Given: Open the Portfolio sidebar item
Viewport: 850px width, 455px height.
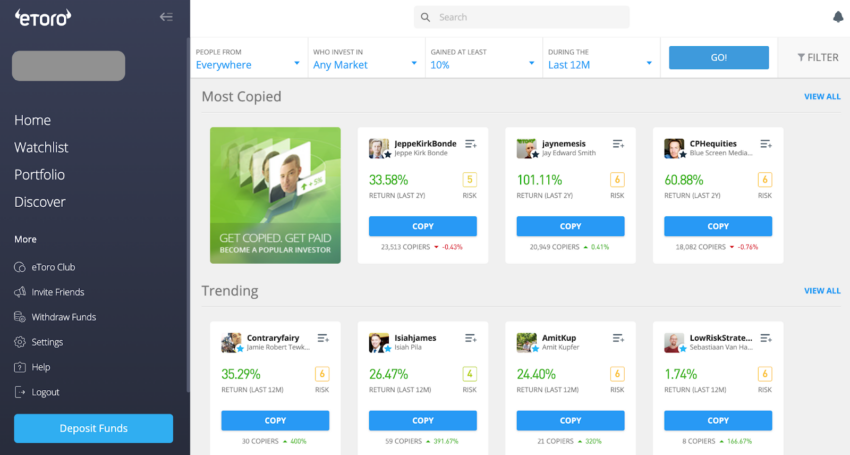Looking at the screenshot, I should coord(40,175).
